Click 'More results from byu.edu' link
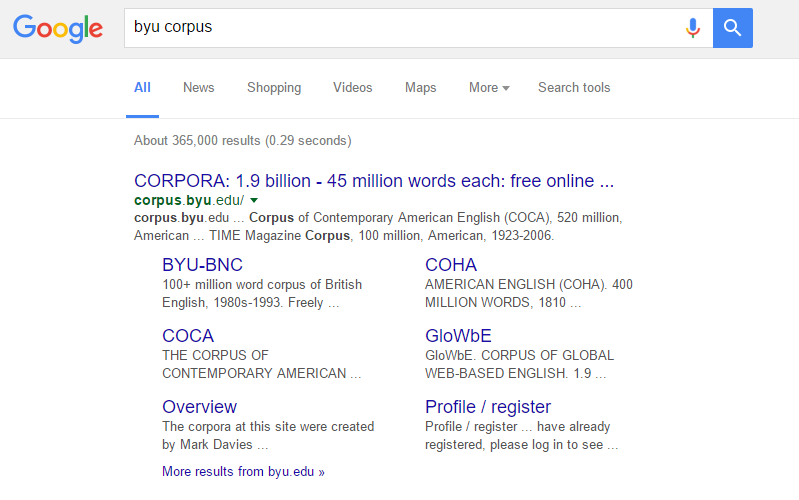This screenshot has height=500, width=799. 243,471
